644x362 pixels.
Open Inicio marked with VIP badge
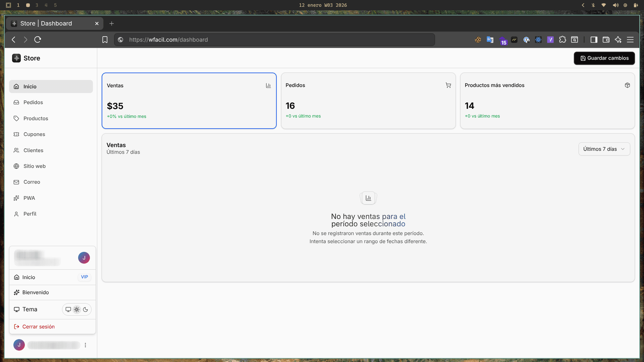click(x=29, y=277)
